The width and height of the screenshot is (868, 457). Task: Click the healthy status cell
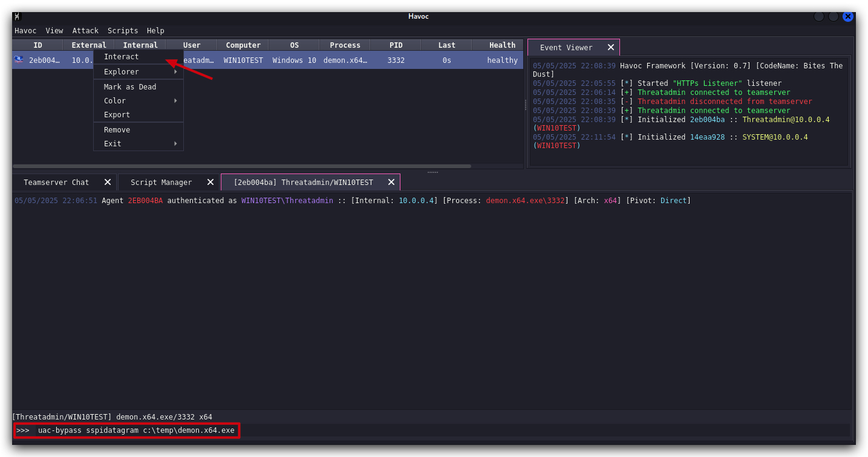tap(498, 60)
